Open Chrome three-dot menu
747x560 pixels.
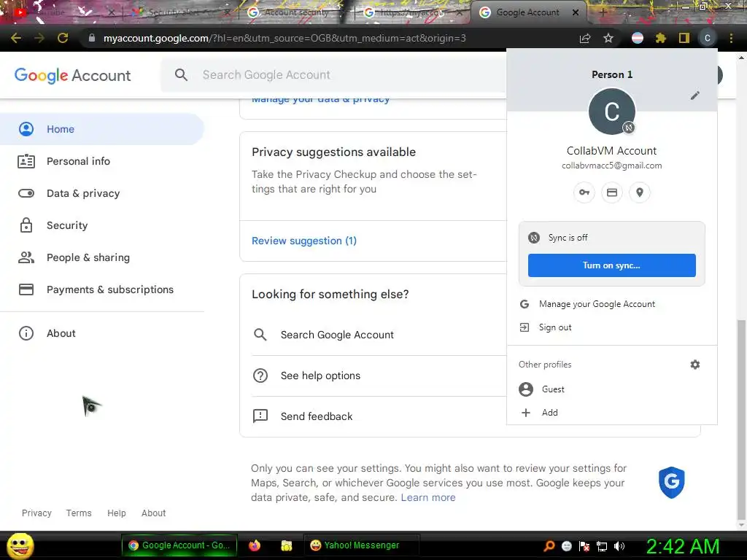[x=731, y=38]
